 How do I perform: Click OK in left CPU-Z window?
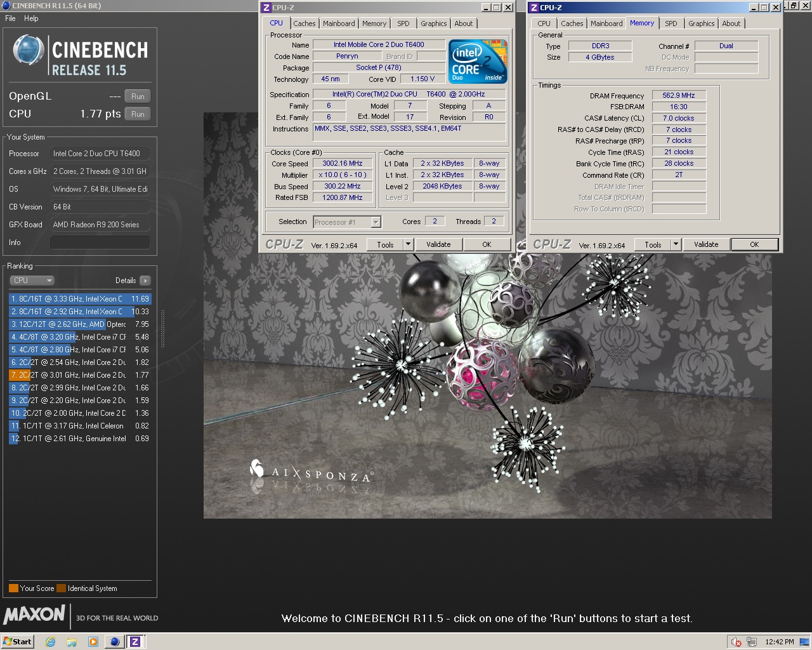(x=487, y=244)
